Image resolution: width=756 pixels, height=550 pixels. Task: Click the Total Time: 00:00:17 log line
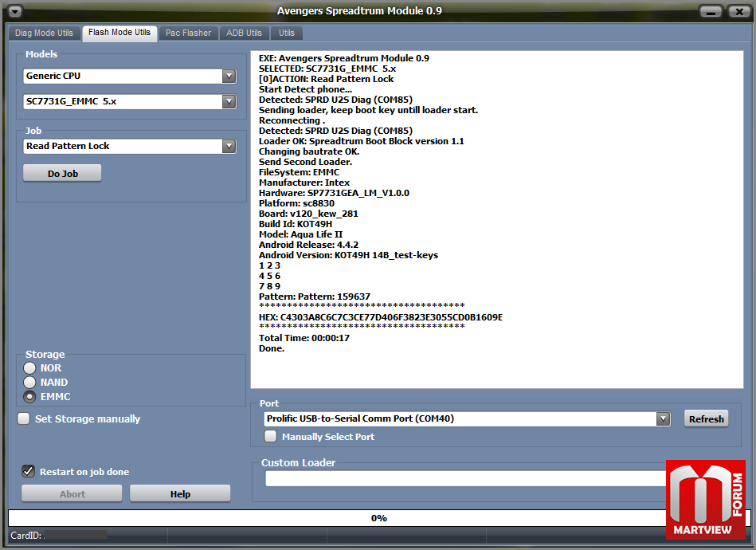point(304,338)
